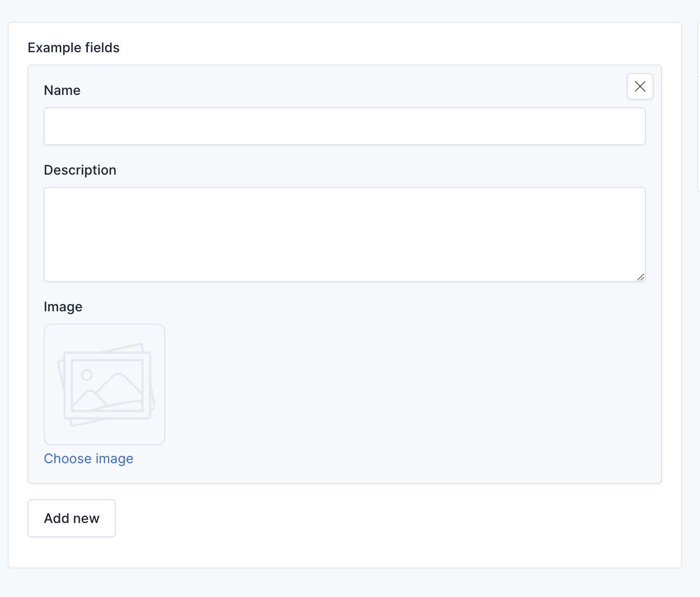Click empty space beside Add new button

tap(332, 518)
